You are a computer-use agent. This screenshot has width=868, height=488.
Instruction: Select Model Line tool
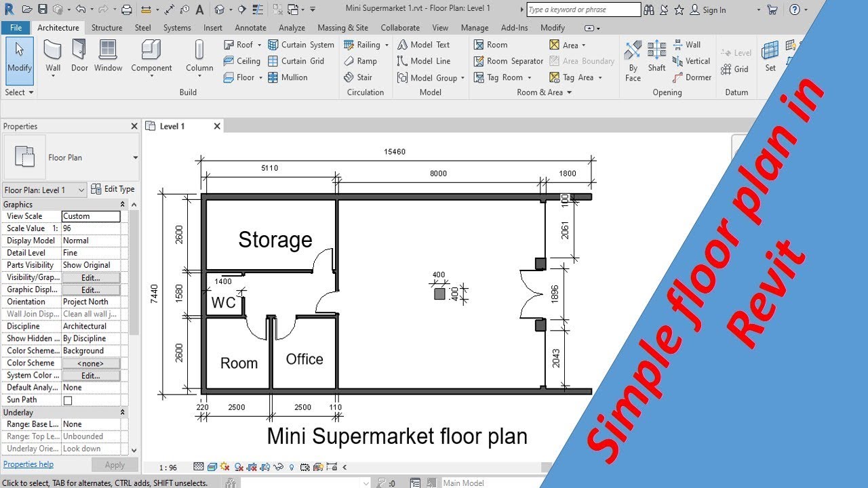click(424, 61)
